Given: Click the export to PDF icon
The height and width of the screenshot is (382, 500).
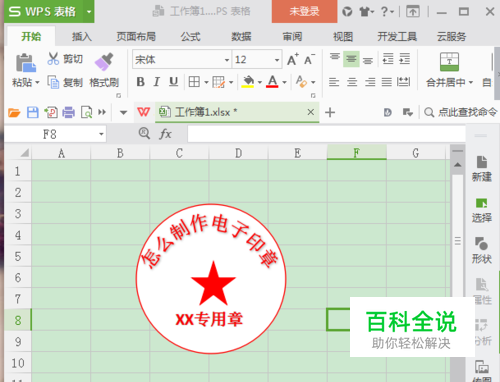Looking at the screenshot, I should pos(51,112).
